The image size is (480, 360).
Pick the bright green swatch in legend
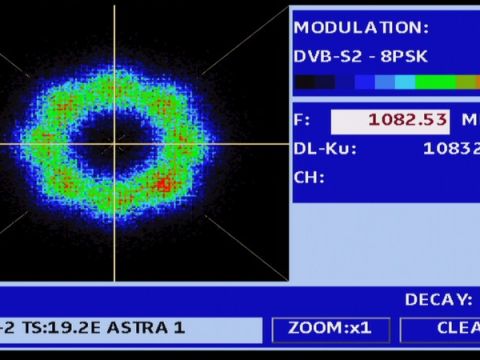(436, 82)
